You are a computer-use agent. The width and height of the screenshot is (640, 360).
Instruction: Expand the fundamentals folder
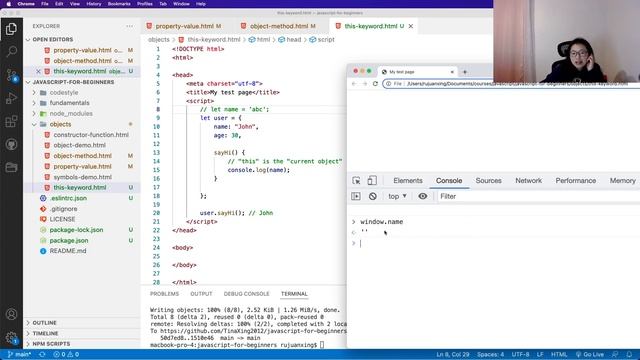tap(69, 103)
